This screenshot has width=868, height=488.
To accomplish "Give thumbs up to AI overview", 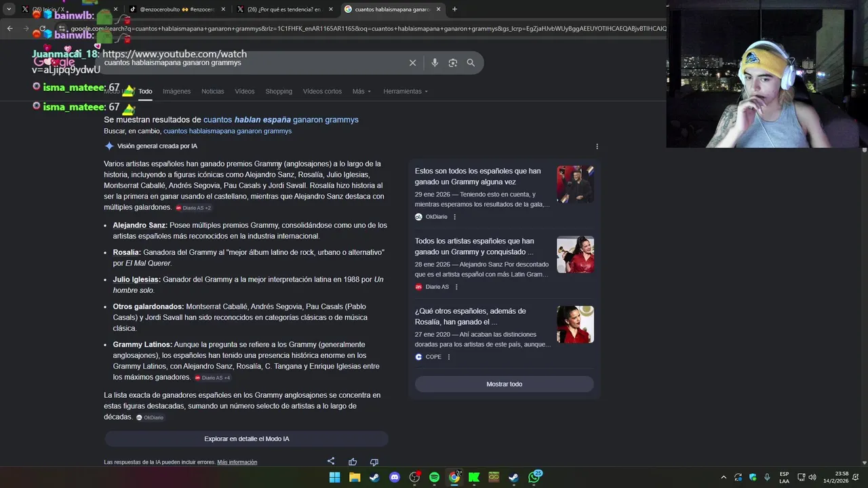I will (353, 462).
